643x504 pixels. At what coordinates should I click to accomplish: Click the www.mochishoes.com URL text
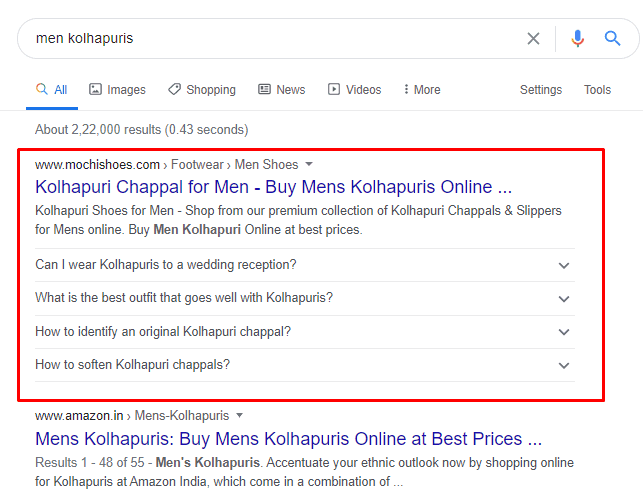click(x=97, y=164)
